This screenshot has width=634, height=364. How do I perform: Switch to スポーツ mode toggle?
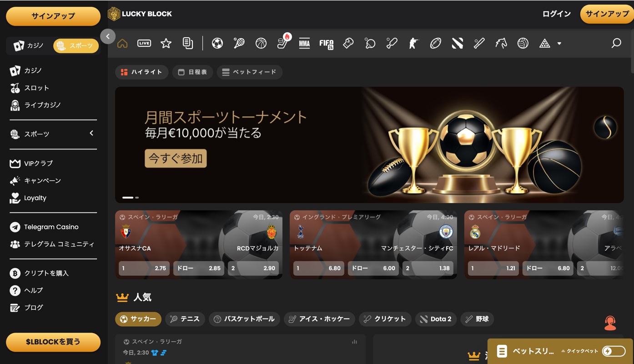click(76, 45)
